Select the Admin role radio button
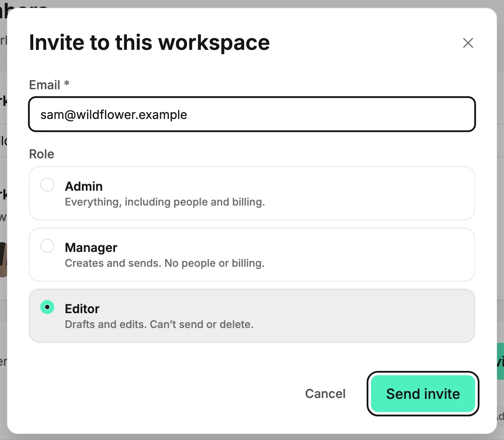 [x=47, y=185]
